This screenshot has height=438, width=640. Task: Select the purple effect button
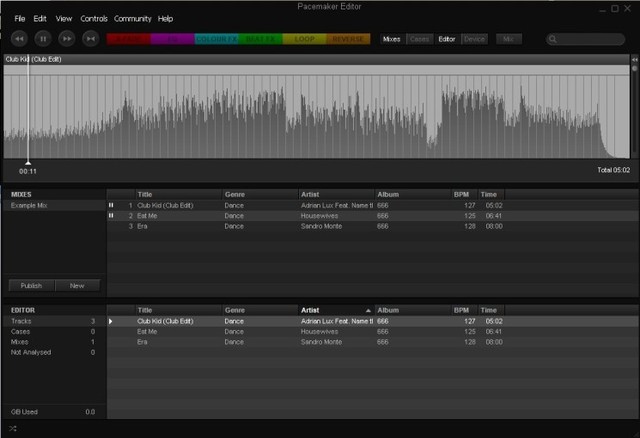(173, 39)
